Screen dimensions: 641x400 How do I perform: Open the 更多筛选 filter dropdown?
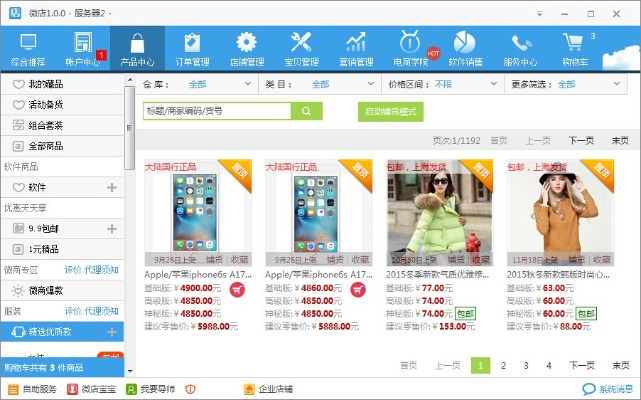566,84
